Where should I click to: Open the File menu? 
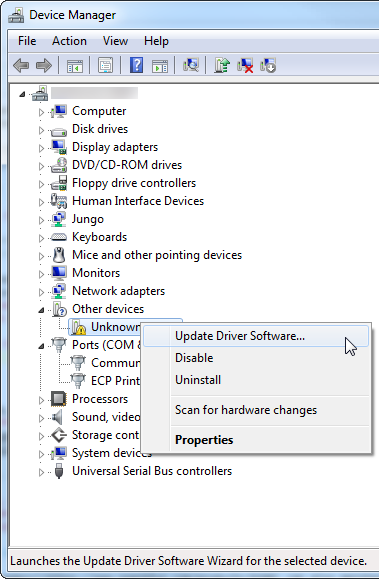click(27, 41)
